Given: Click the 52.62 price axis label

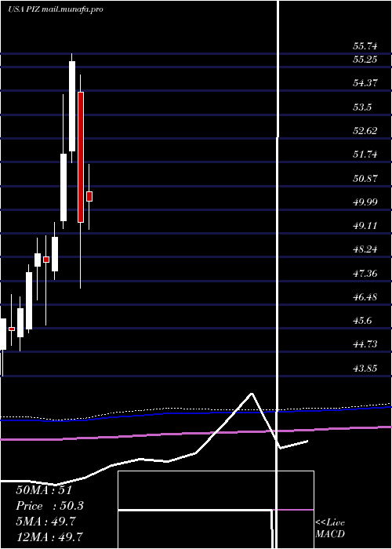Looking at the screenshot, I should pyautogui.click(x=365, y=131).
